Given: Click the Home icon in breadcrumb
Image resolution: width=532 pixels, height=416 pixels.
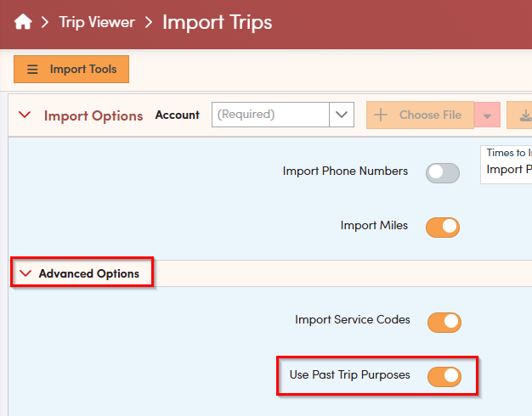Looking at the screenshot, I should (x=23, y=23).
